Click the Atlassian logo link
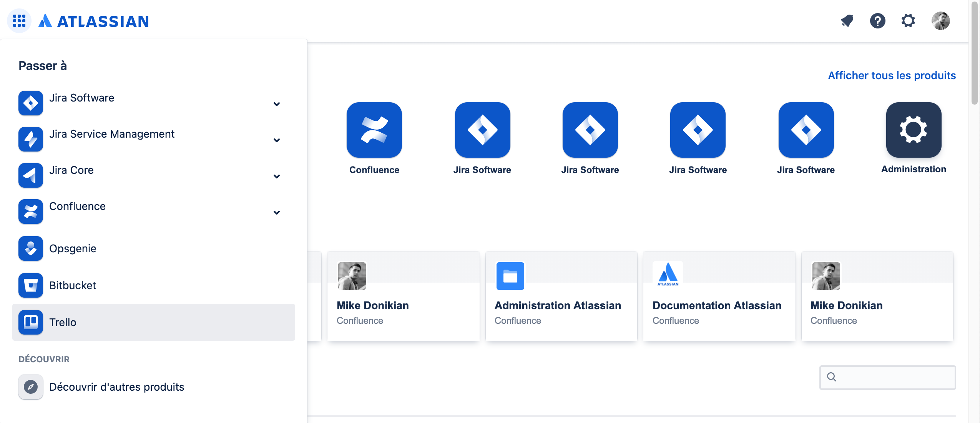 coord(94,21)
